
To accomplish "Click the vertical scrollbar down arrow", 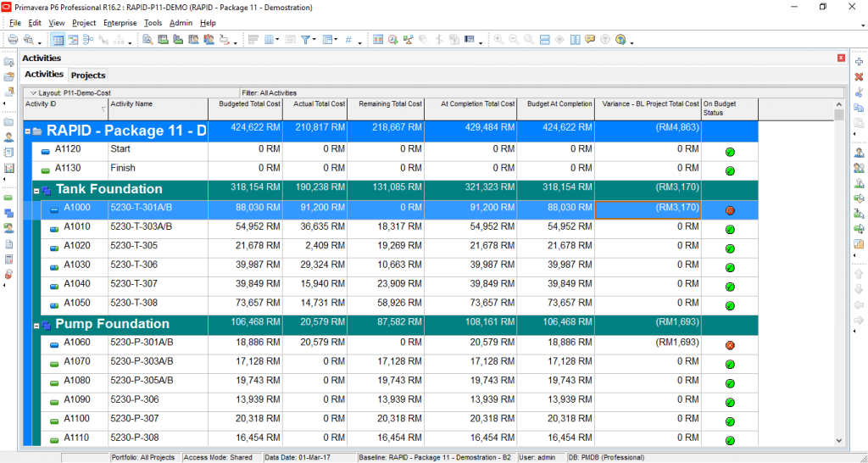I will tap(839, 440).
